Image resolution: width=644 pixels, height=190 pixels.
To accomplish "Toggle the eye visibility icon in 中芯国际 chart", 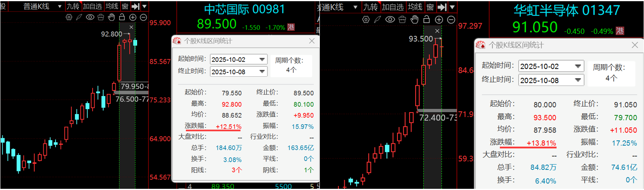I will pos(90,17).
